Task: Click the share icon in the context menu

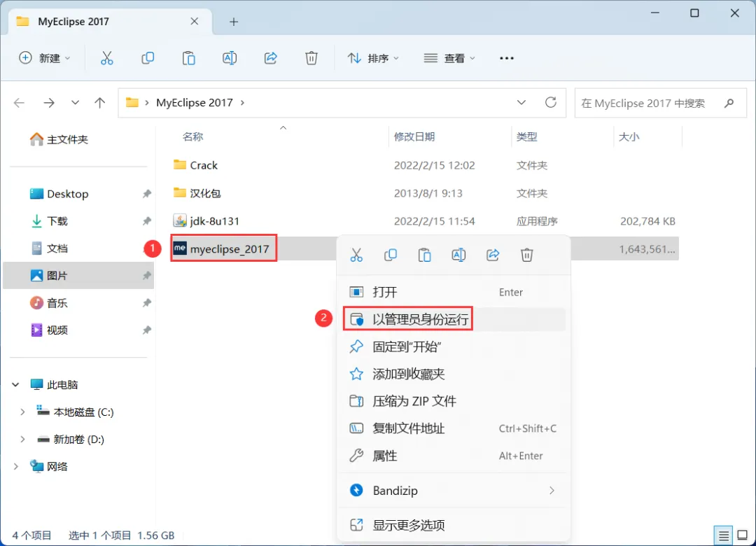Action: [x=493, y=255]
